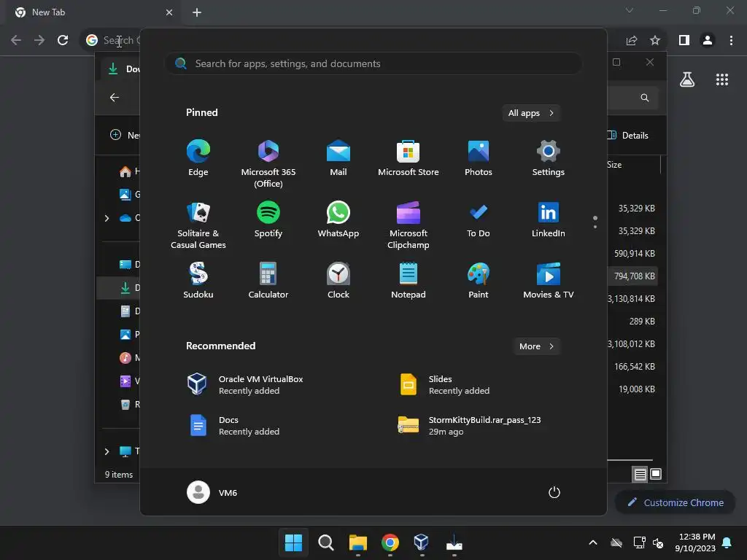Viewport: 747px width, 560px height.
Task: Go to next page of pinned apps
Action: click(595, 227)
